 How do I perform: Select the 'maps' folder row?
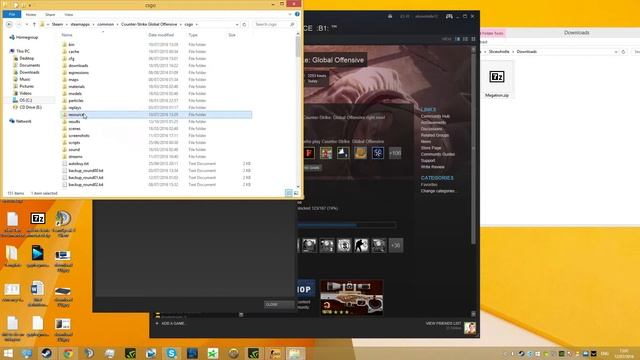tap(156, 80)
